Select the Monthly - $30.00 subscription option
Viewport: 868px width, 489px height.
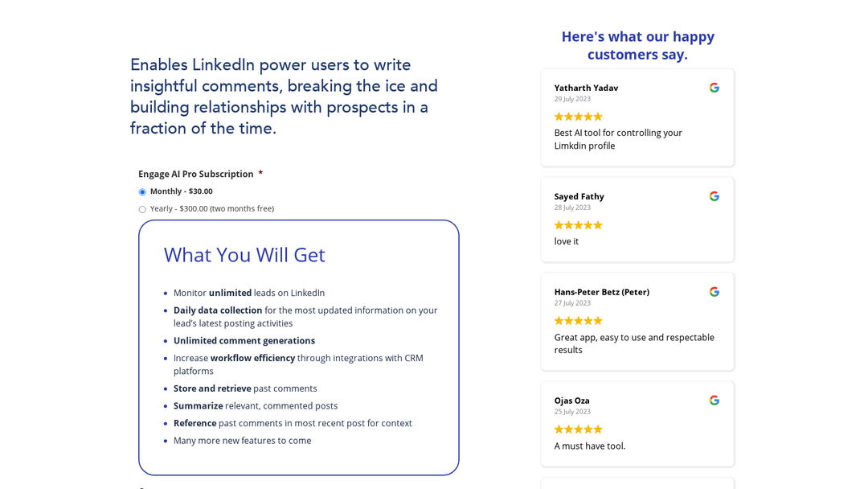pos(142,192)
